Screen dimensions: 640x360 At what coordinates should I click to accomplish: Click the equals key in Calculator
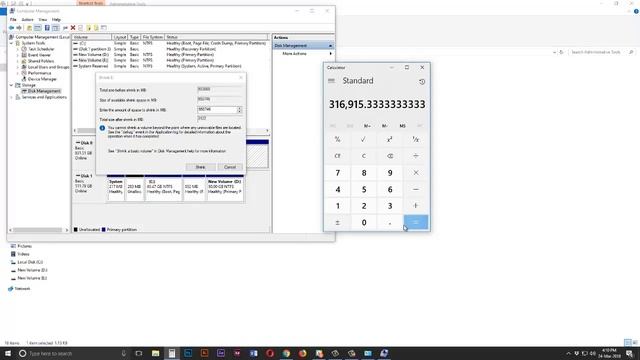pyautogui.click(x=416, y=222)
